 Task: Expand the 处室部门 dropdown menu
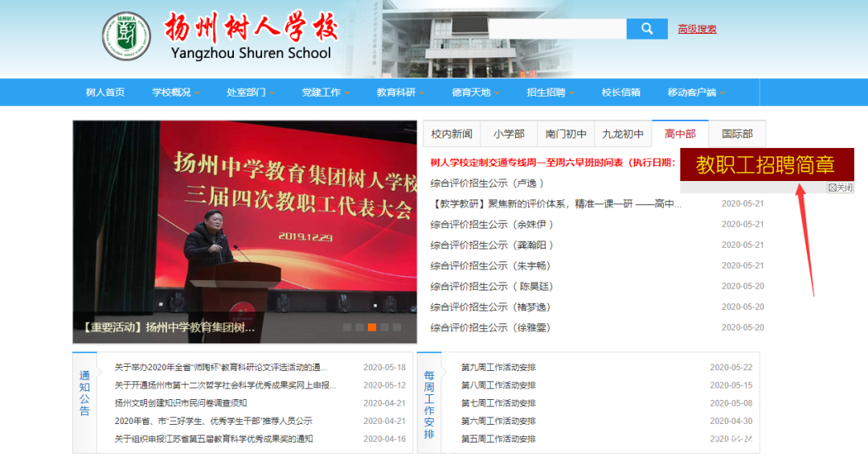[250, 93]
